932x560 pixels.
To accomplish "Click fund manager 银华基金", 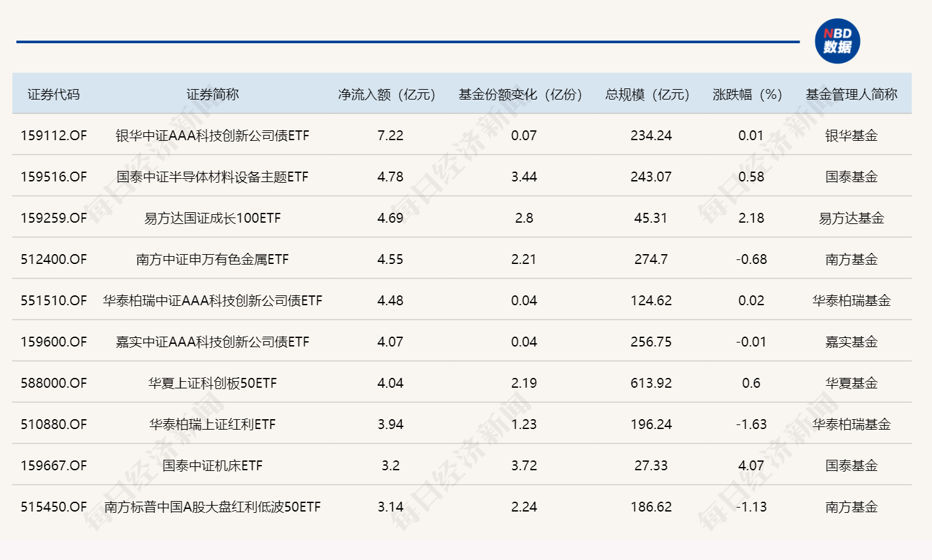I will click(x=851, y=136).
